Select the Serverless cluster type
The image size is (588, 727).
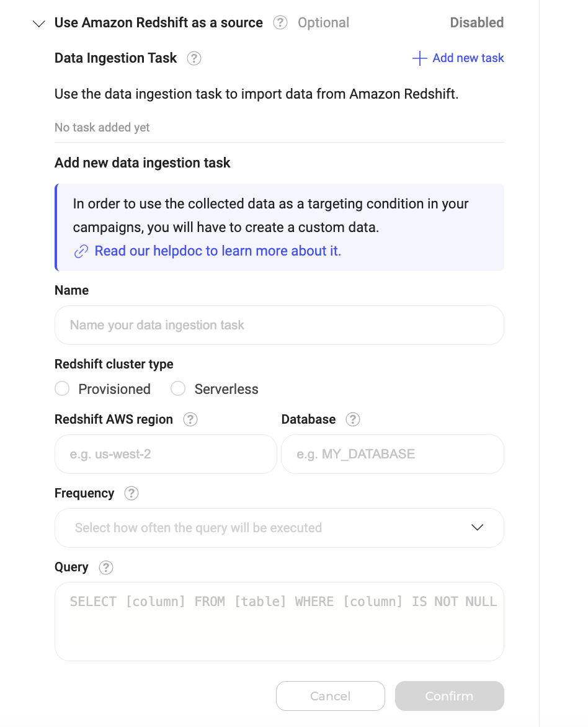178,389
